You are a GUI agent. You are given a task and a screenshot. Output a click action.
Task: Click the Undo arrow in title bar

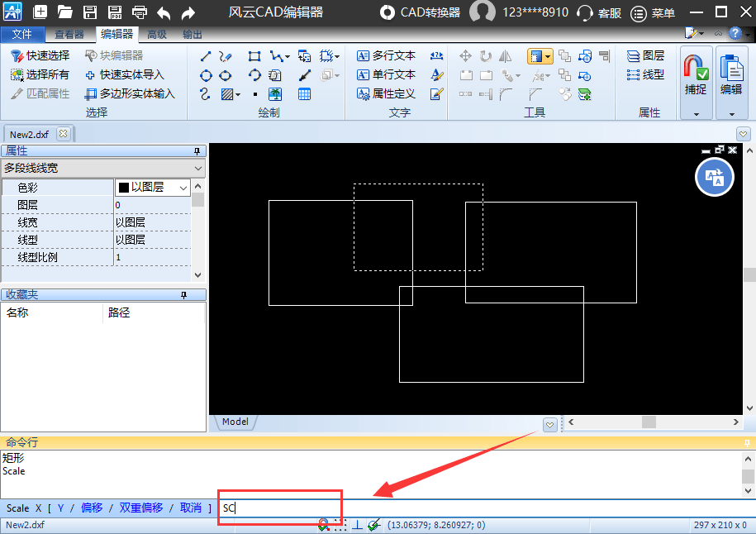click(164, 12)
